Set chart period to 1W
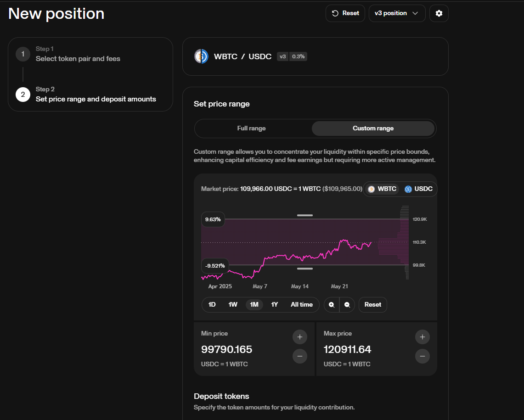 232,304
